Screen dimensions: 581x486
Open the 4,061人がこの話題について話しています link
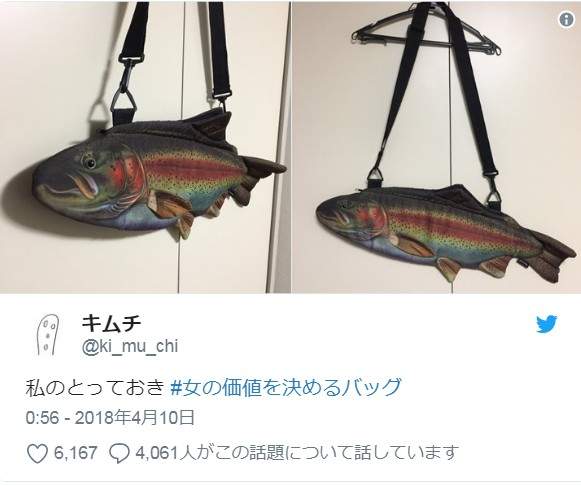[297, 453]
